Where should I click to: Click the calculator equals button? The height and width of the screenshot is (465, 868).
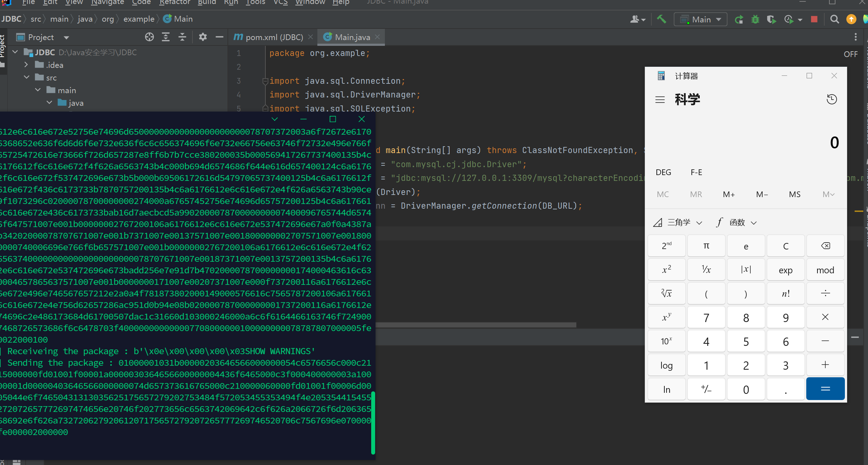click(825, 389)
